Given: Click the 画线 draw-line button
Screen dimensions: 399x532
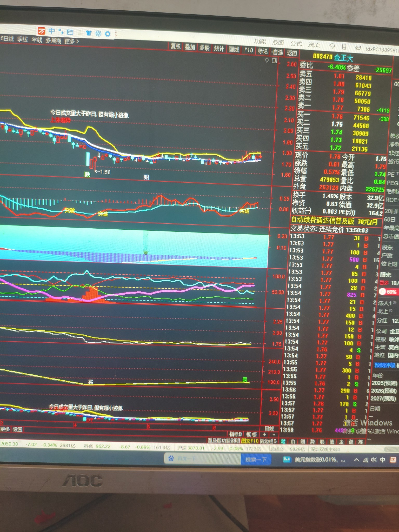Looking at the screenshot, I should point(234,50).
